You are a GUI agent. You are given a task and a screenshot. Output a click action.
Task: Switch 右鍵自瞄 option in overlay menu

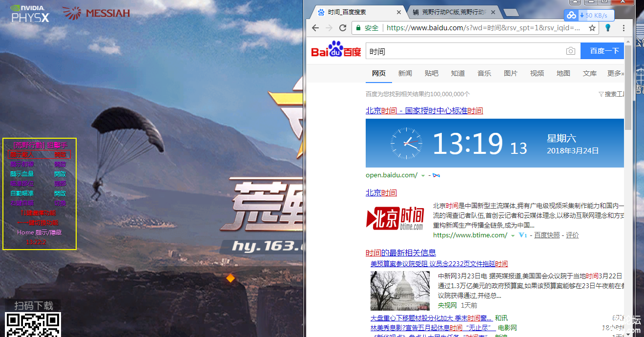pos(38,203)
